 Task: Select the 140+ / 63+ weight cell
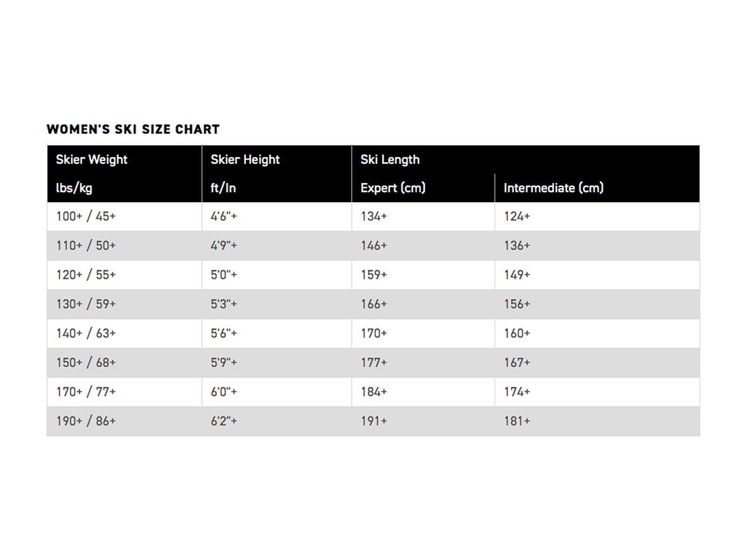pos(86,334)
